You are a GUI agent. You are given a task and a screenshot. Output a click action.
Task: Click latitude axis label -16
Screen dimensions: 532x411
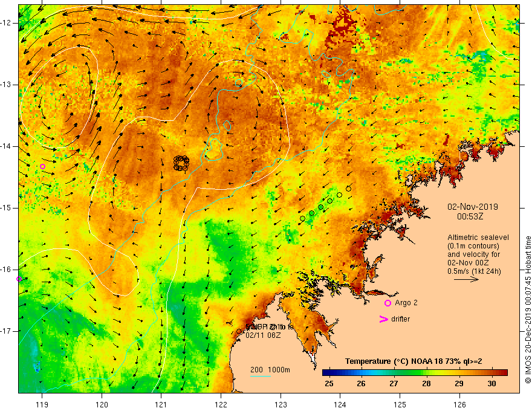7,270
